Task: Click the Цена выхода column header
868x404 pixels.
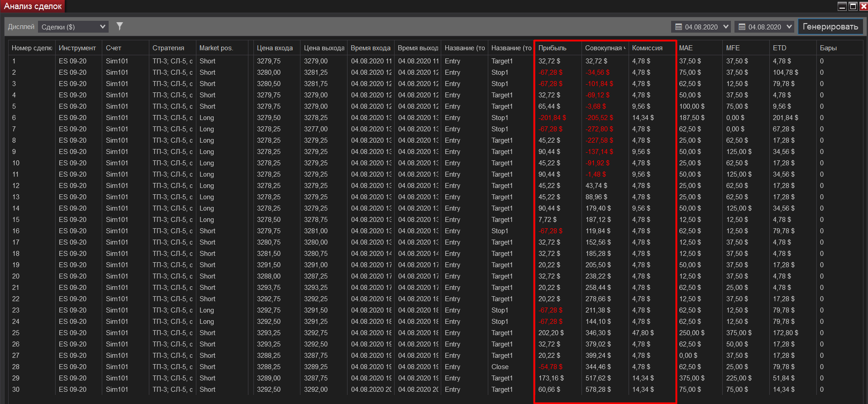Action: pos(324,48)
